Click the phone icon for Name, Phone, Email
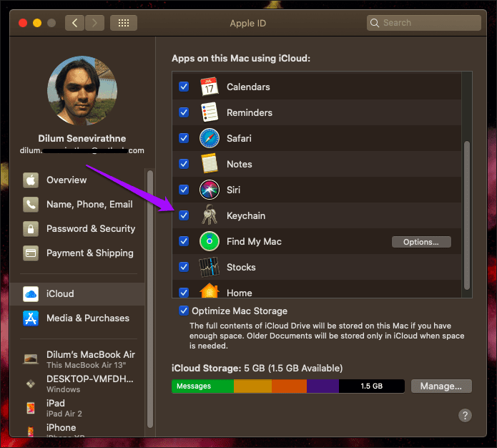Image resolution: width=497 pixels, height=448 pixels. pos(31,205)
